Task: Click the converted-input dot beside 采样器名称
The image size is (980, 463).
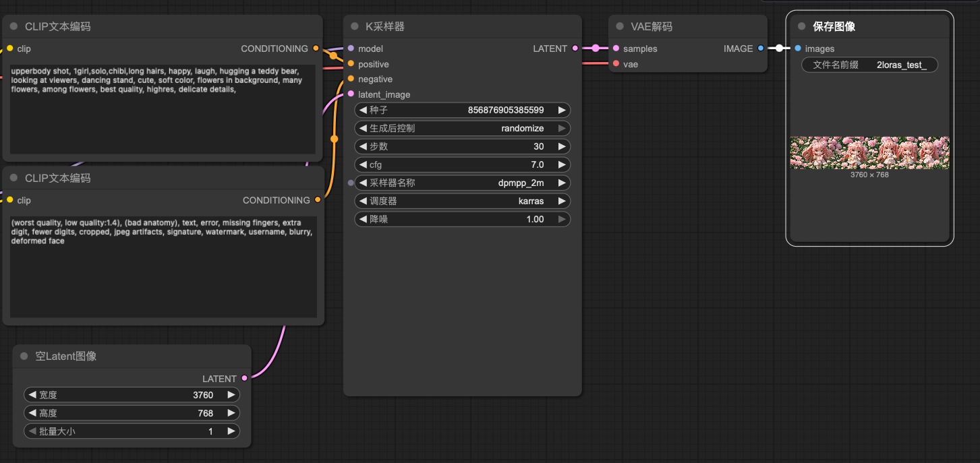Action: [x=351, y=183]
